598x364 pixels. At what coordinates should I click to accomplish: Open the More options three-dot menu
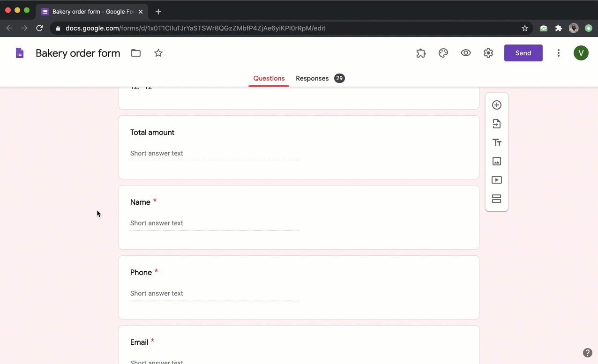click(x=558, y=53)
